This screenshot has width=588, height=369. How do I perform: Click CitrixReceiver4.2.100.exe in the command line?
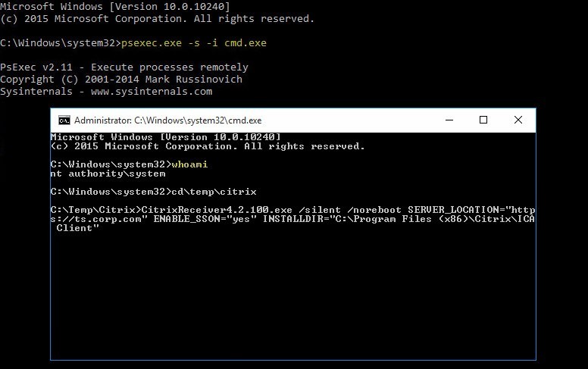[x=217, y=210]
